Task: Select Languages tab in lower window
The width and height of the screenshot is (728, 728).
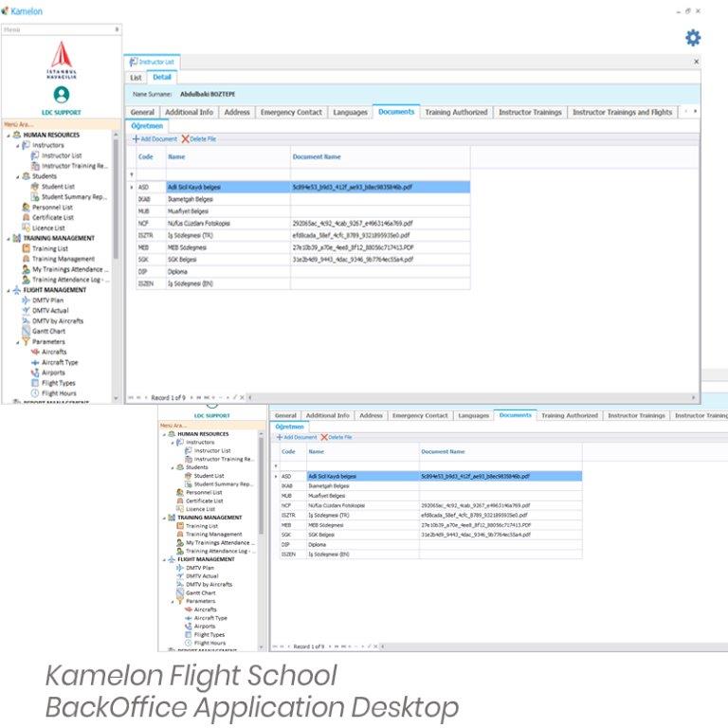Action: 474,415
